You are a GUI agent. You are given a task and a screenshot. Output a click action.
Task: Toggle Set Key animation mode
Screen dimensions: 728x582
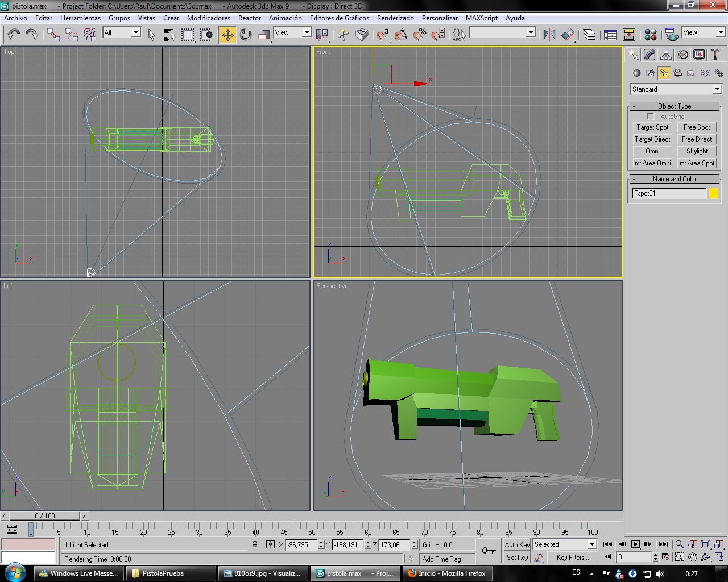click(517, 558)
